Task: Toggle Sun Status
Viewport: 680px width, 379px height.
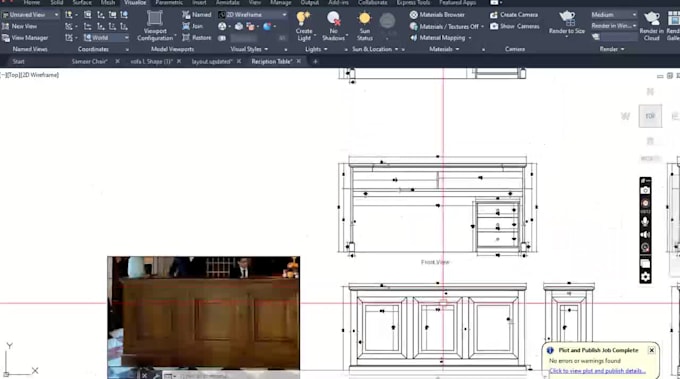Action: point(364,26)
